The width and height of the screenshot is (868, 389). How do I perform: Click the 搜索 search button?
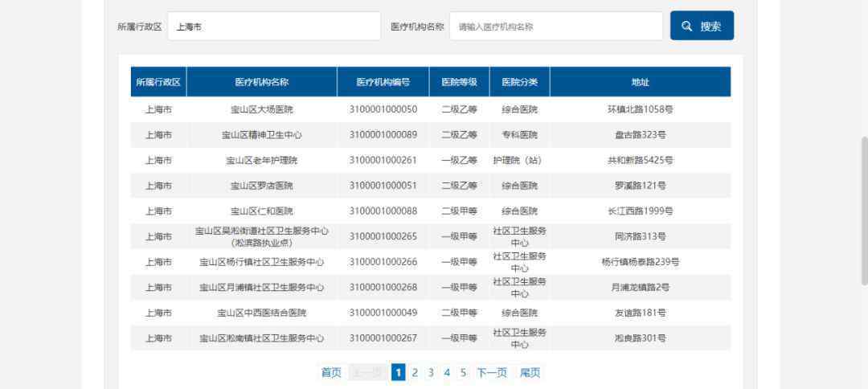(x=702, y=26)
